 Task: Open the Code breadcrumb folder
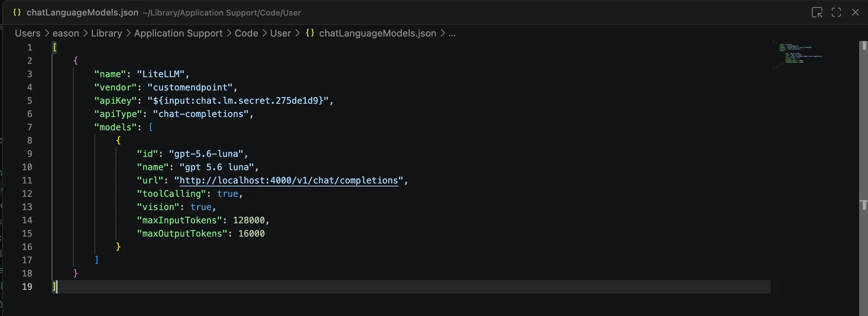coord(246,33)
